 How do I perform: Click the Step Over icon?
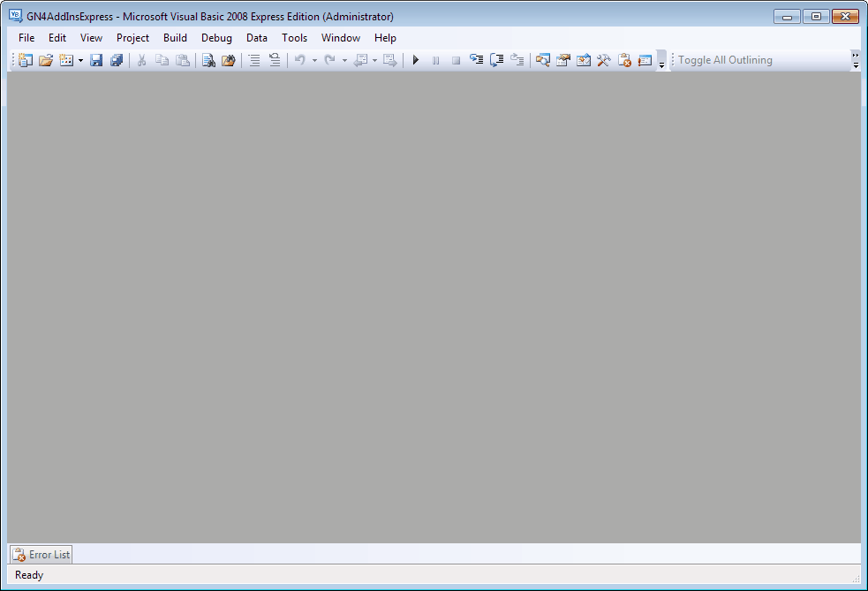coord(496,60)
